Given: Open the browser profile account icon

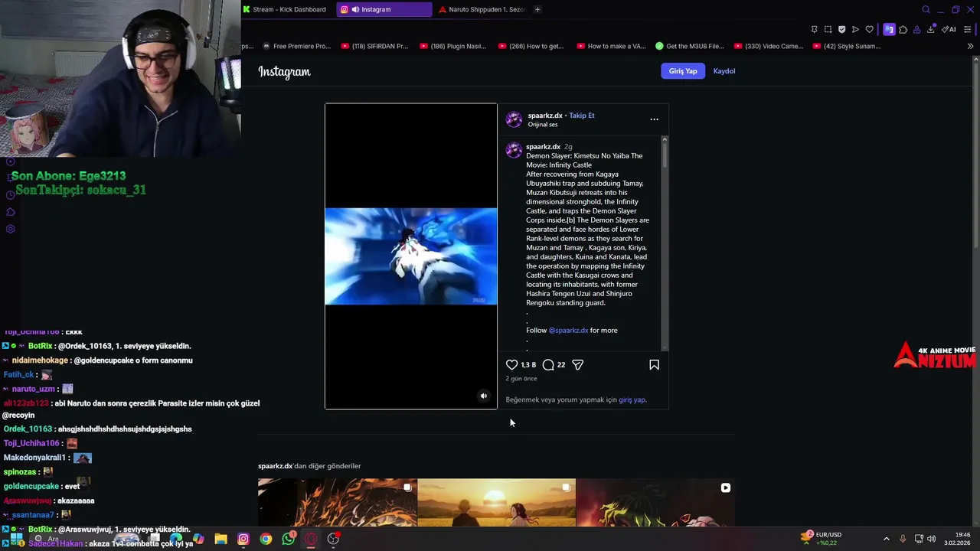Looking at the screenshot, I should click(916, 29).
